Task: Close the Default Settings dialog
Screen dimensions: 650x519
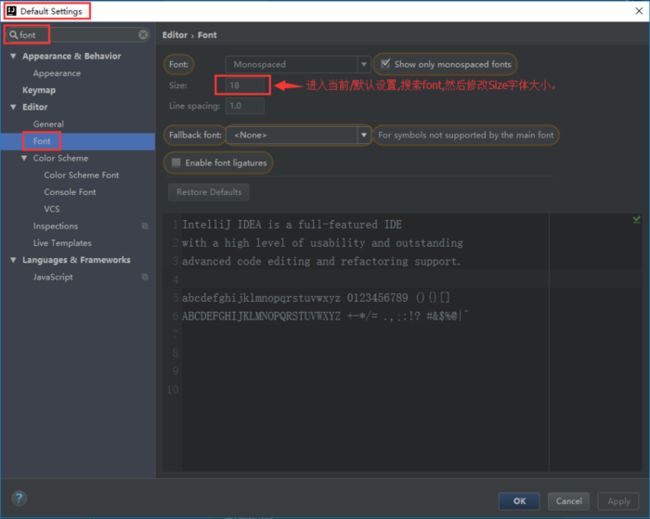Action: (x=639, y=11)
